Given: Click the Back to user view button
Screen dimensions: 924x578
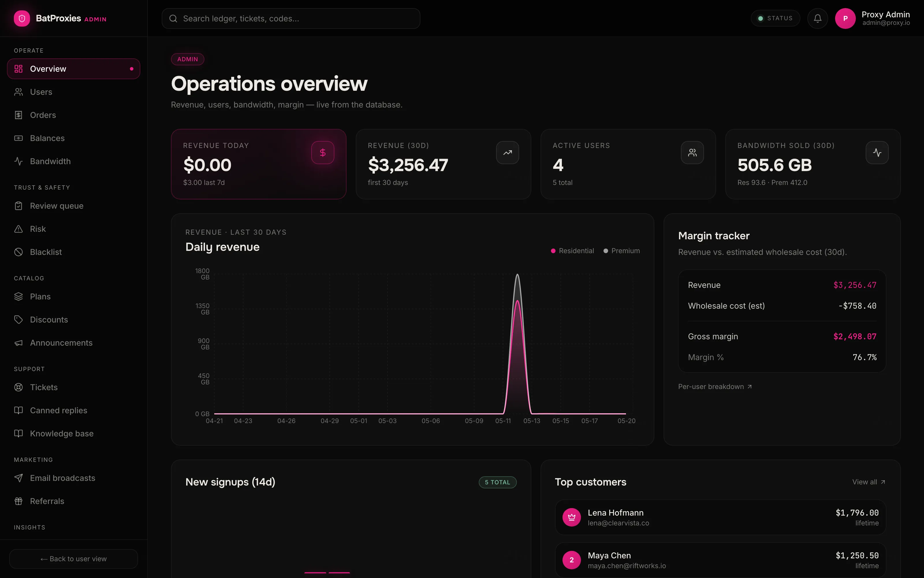Looking at the screenshot, I should pos(73,559).
